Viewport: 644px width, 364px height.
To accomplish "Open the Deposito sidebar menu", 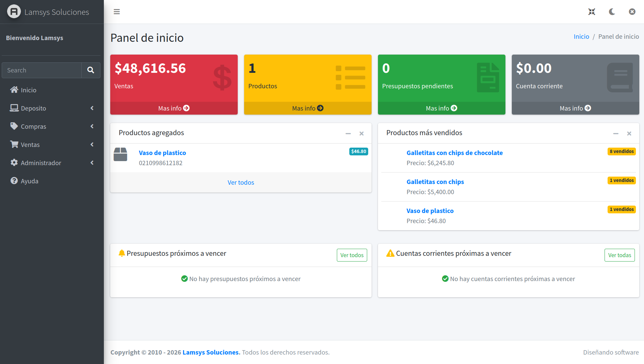I will pyautogui.click(x=52, y=108).
